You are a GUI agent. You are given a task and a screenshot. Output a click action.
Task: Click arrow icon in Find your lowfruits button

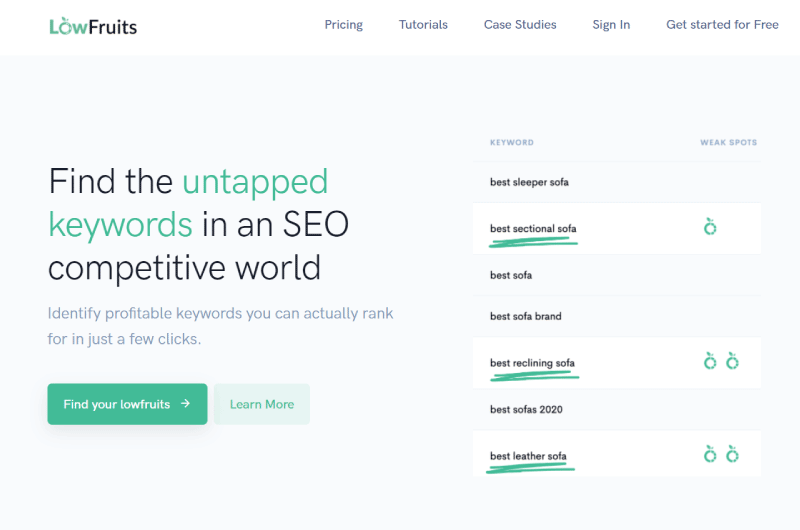[x=185, y=403]
